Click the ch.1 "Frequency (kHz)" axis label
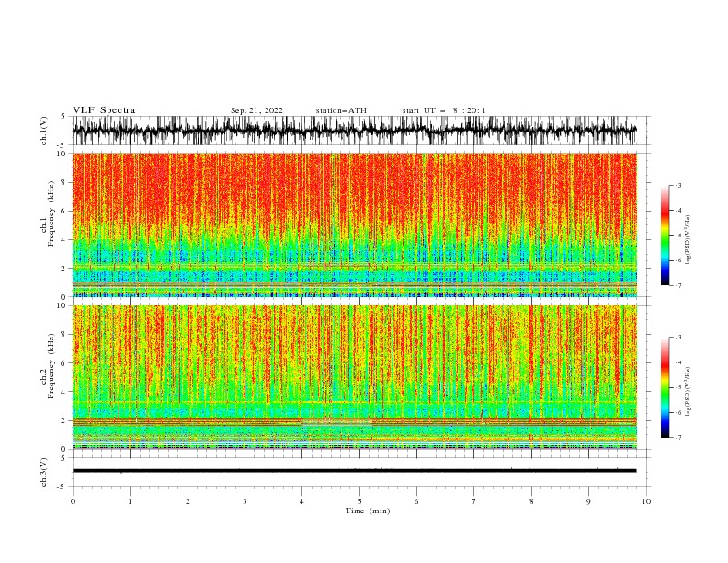 click(51, 214)
